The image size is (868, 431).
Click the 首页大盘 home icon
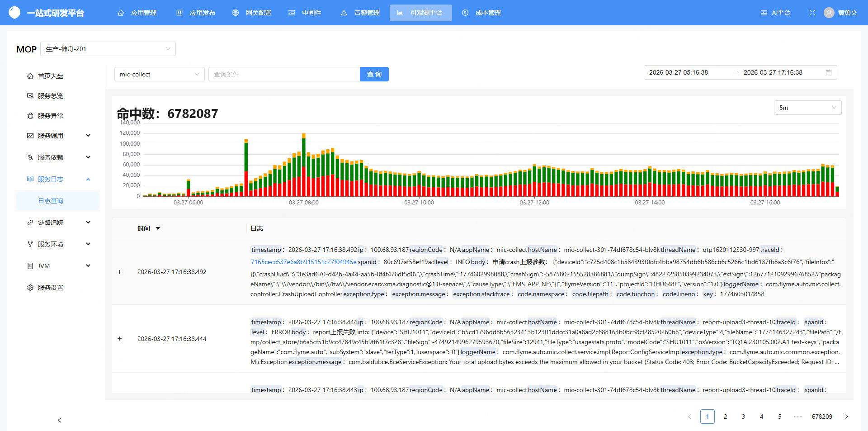30,76
